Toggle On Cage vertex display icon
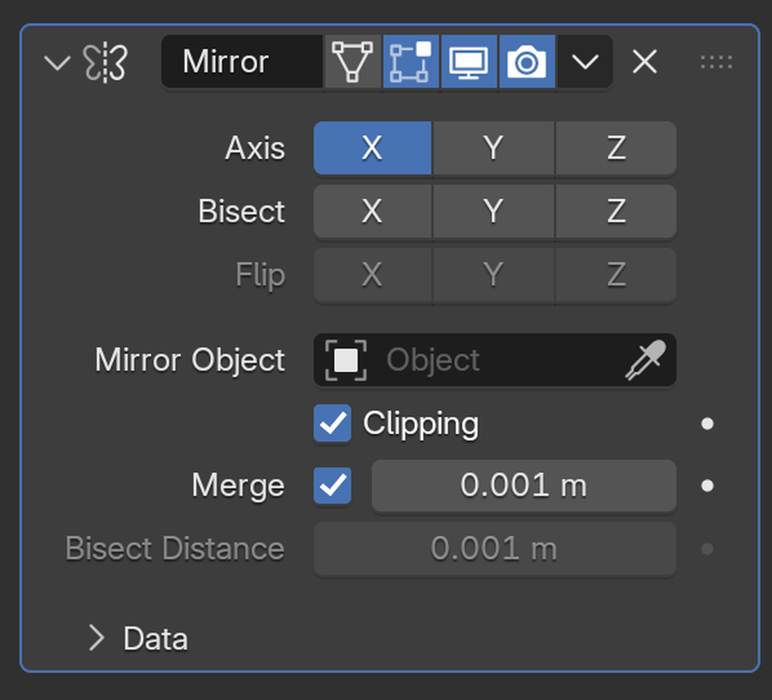Image resolution: width=772 pixels, height=700 pixels. pos(352,61)
